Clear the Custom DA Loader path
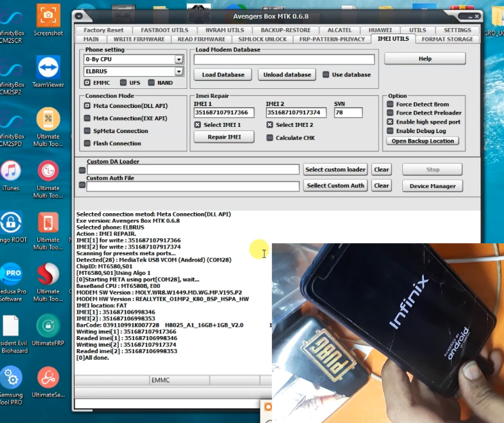Viewport: 504px width, 423px height. [381, 170]
